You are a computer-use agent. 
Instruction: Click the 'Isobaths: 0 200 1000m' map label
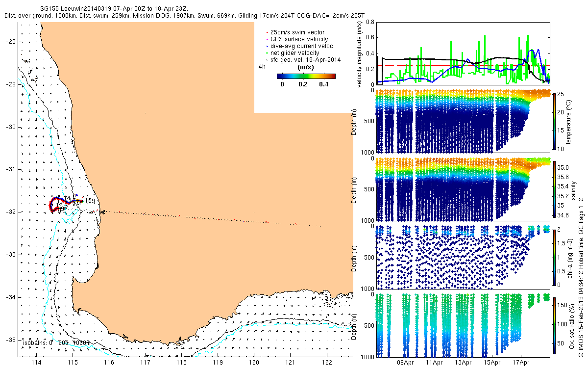[x=57, y=342]
